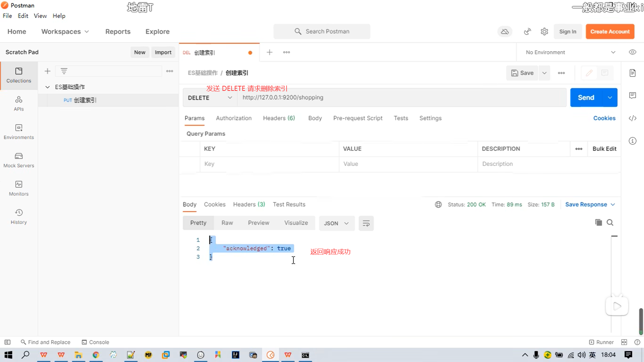Screen dimensions: 644x362
Task: Open the Monitors sidebar panel
Action: point(19,188)
